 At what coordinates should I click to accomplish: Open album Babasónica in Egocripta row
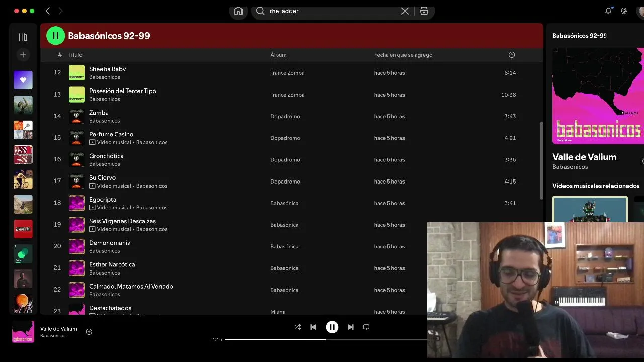[284, 203]
